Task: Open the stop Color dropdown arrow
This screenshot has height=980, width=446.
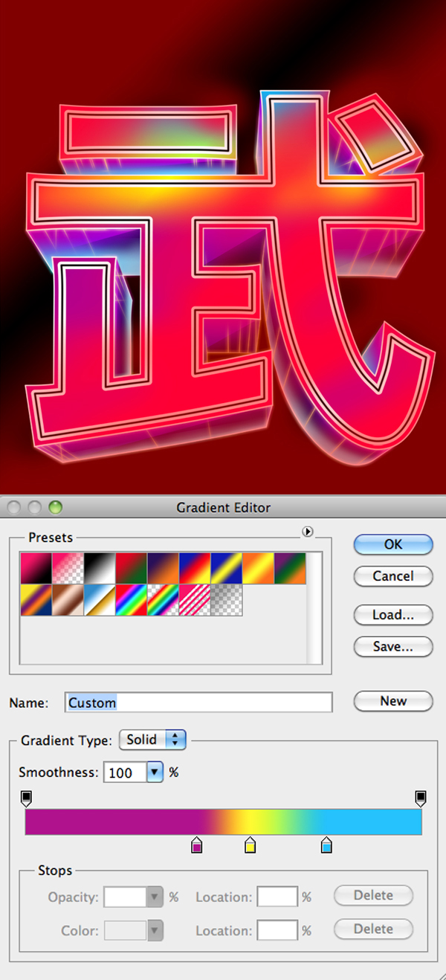Action: pos(155,930)
